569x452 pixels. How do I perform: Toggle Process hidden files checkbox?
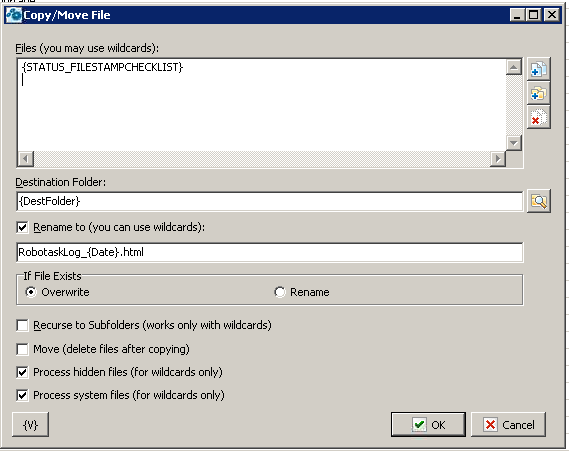click(22, 372)
